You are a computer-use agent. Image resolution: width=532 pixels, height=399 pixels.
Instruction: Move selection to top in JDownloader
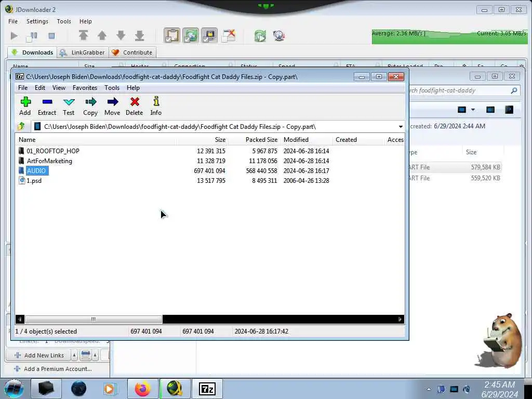point(84,35)
